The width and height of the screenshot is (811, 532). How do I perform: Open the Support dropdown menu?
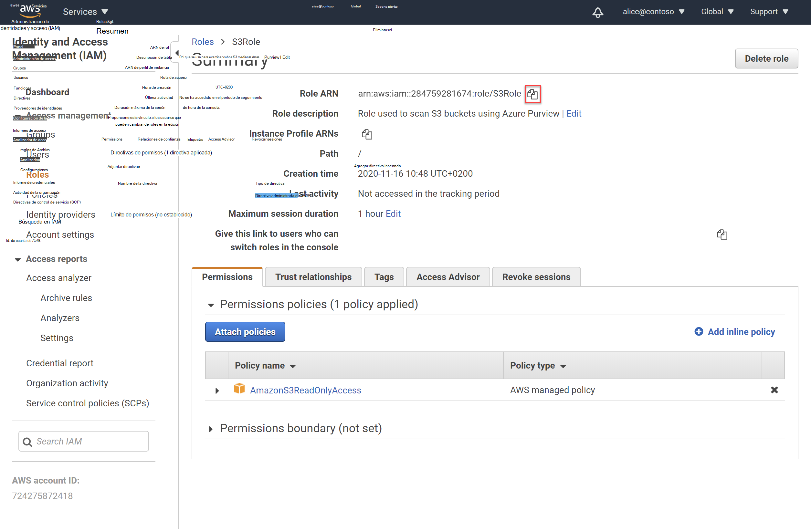pyautogui.click(x=769, y=12)
